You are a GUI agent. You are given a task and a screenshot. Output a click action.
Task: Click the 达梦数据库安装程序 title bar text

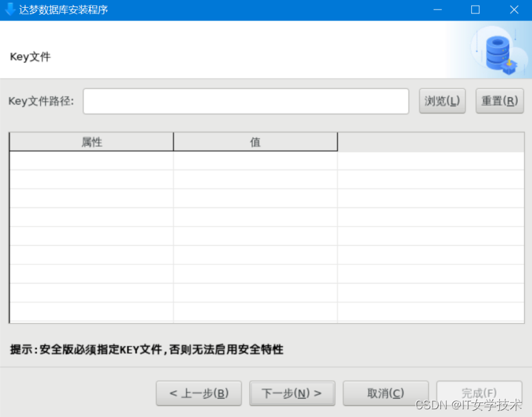[x=63, y=10]
